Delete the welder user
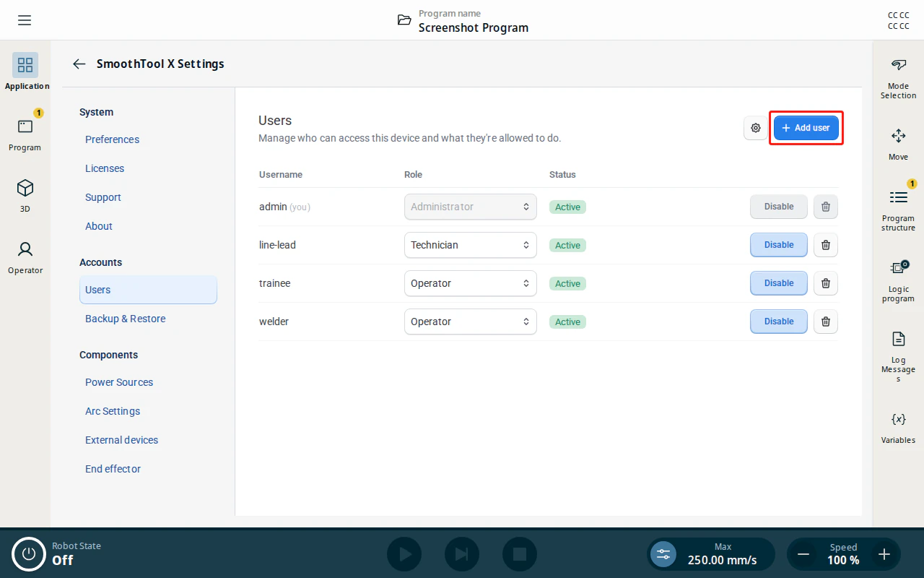 coord(826,322)
